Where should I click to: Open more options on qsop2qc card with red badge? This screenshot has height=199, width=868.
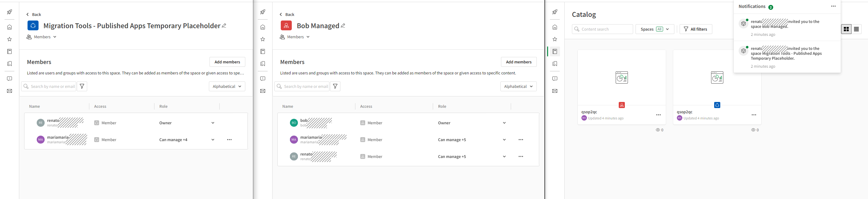[658, 115]
